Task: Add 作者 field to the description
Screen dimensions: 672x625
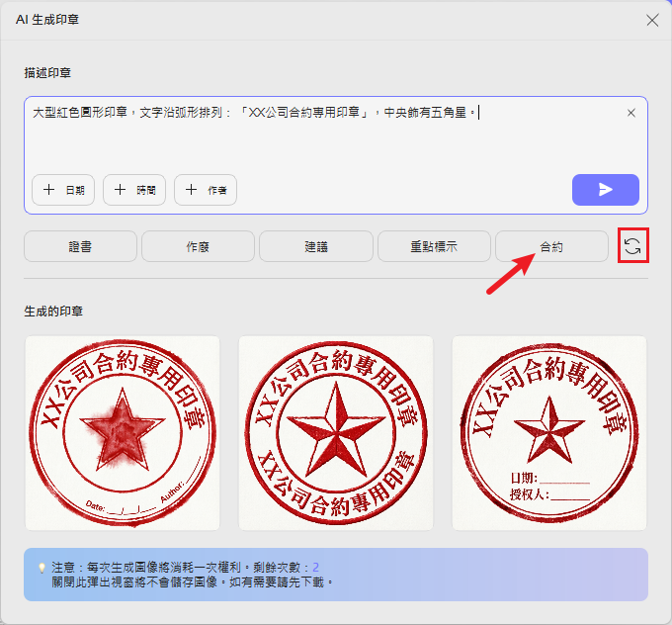Action: click(206, 190)
